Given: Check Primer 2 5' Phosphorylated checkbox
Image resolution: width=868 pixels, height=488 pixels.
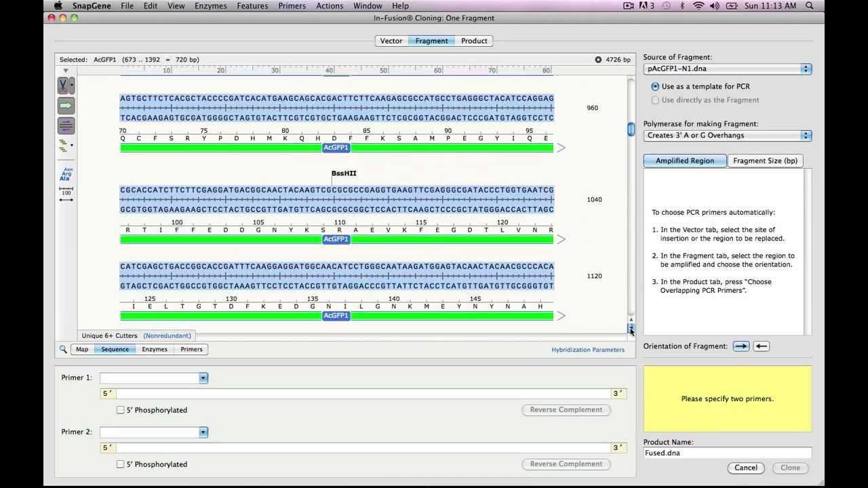Looking at the screenshot, I should pyautogui.click(x=121, y=464).
